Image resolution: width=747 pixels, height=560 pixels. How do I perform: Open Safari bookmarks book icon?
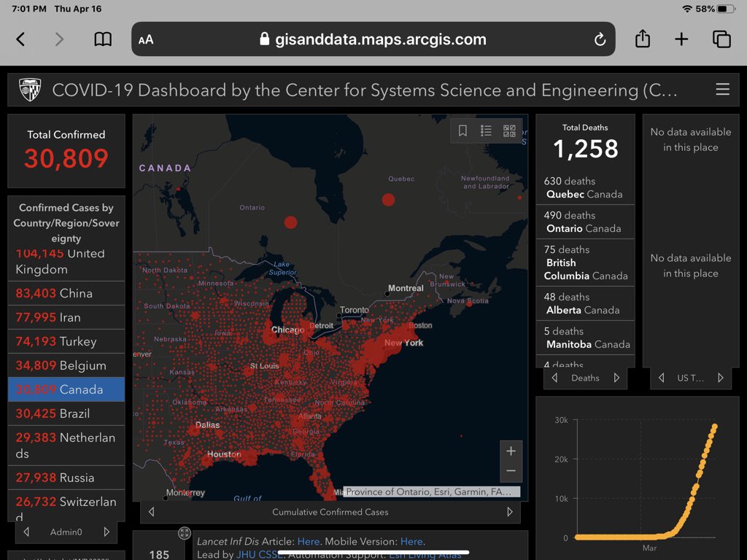tap(102, 39)
